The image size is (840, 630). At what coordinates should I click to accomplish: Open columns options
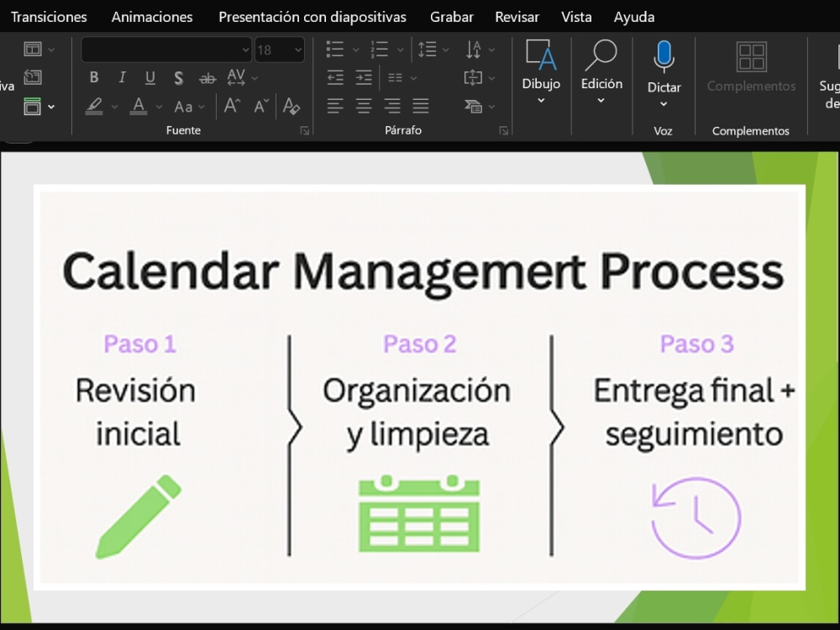pyautogui.click(x=402, y=77)
